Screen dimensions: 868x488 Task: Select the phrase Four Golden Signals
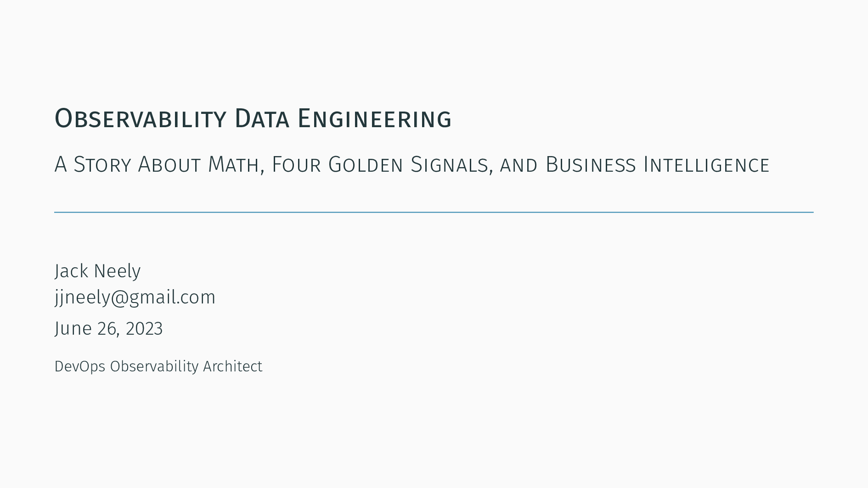tap(380, 164)
